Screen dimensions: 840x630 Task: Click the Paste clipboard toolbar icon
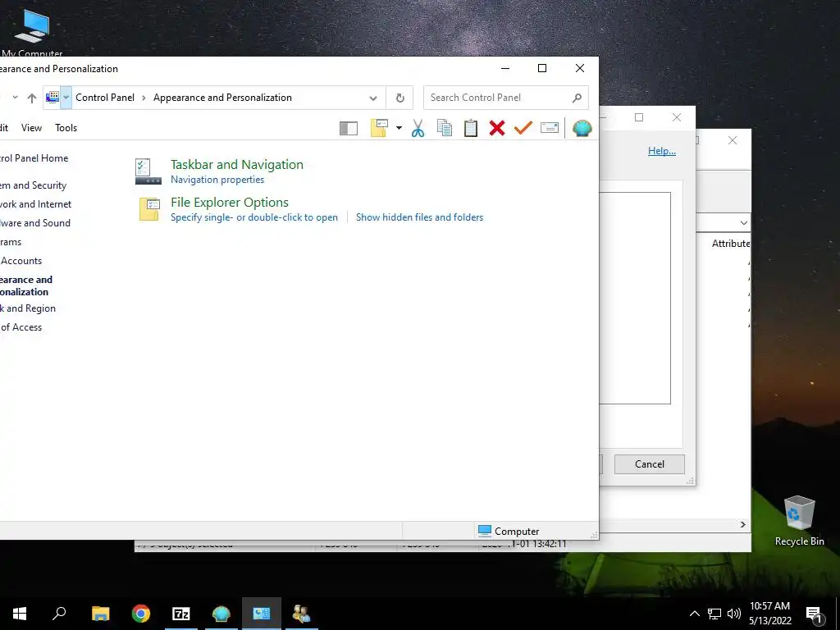470,128
